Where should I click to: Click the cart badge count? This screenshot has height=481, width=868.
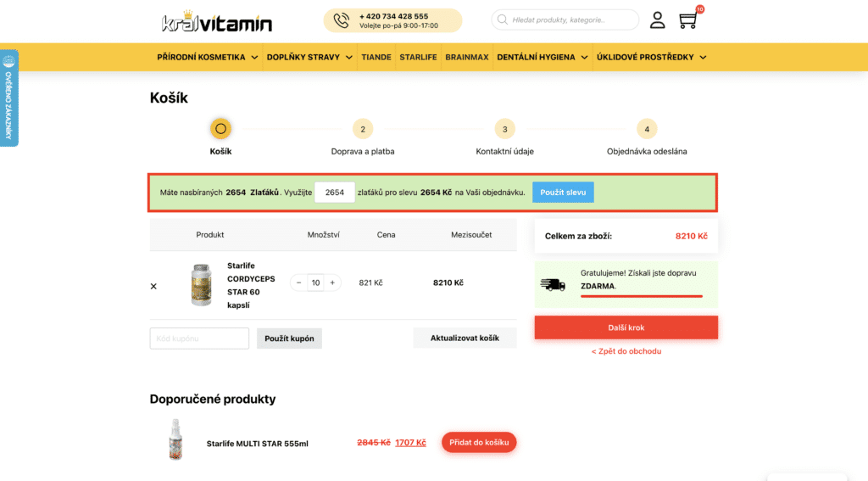699,9
